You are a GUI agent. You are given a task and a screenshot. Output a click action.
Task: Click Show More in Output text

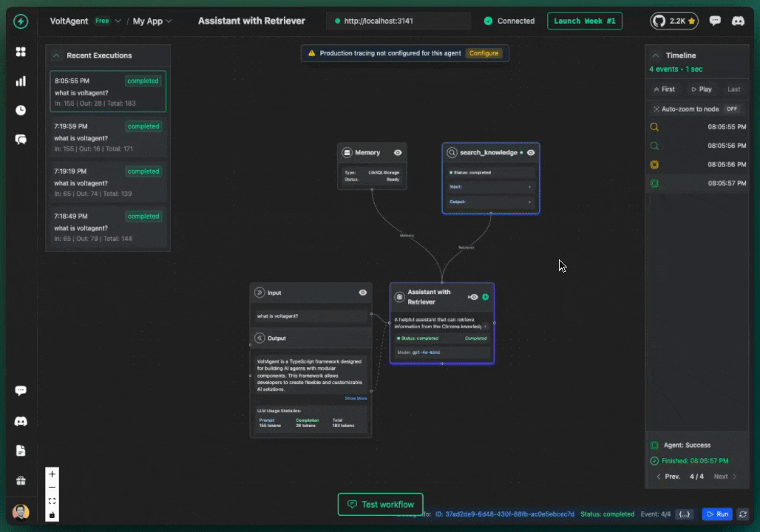point(356,398)
